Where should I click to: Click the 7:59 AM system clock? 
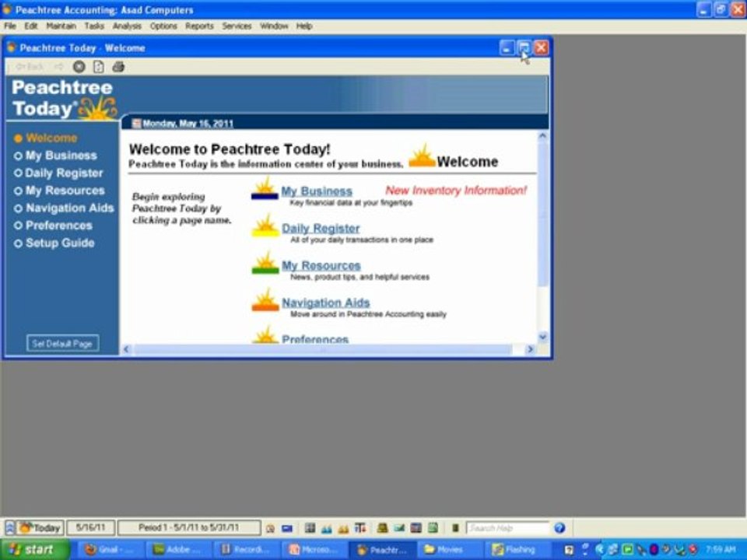(x=721, y=550)
